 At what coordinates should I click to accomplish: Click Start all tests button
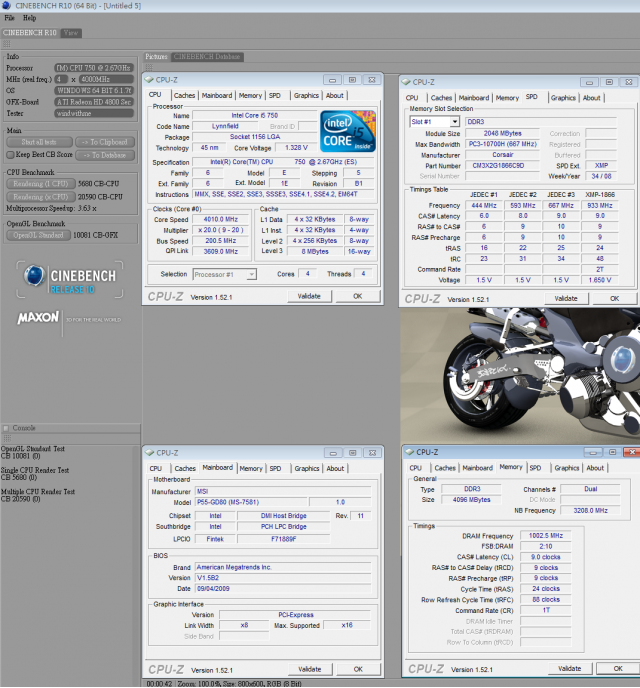tap(39, 142)
